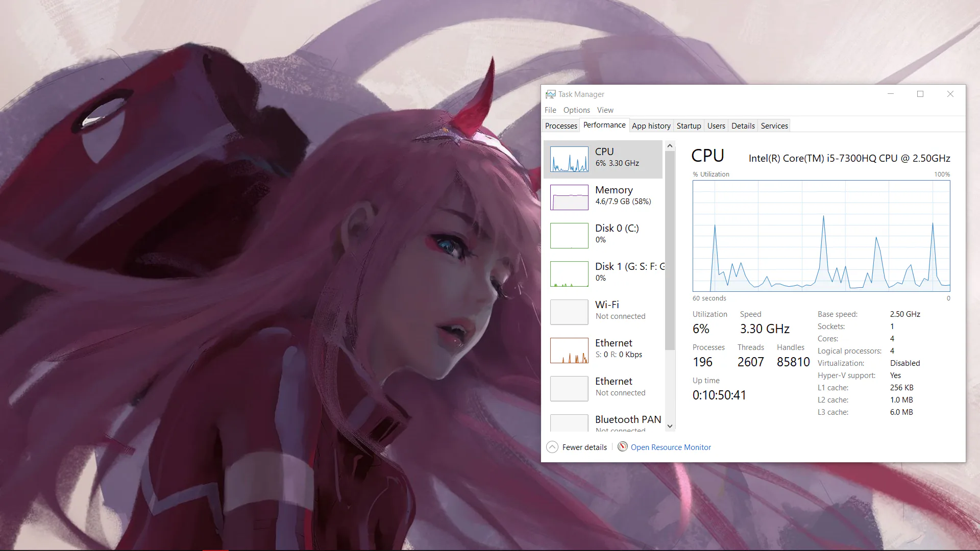Click the 2607 threads count
980x551 pixels.
[751, 362]
